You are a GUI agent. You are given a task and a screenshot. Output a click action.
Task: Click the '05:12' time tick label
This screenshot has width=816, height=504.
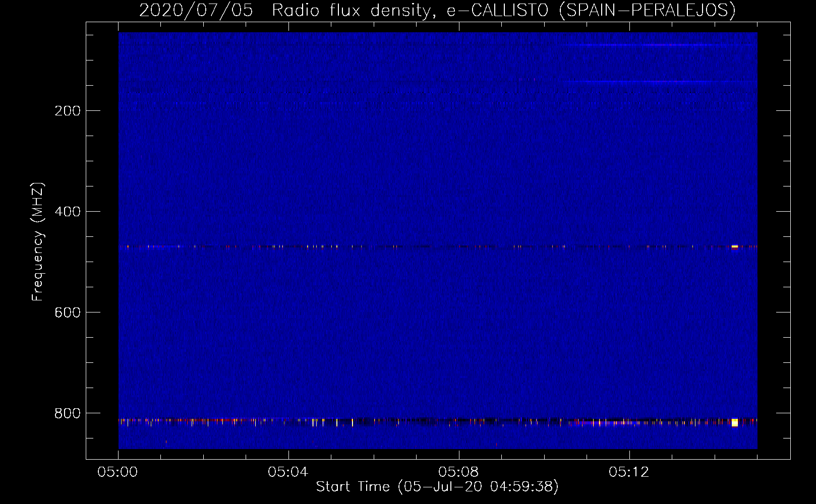tap(629, 472)
